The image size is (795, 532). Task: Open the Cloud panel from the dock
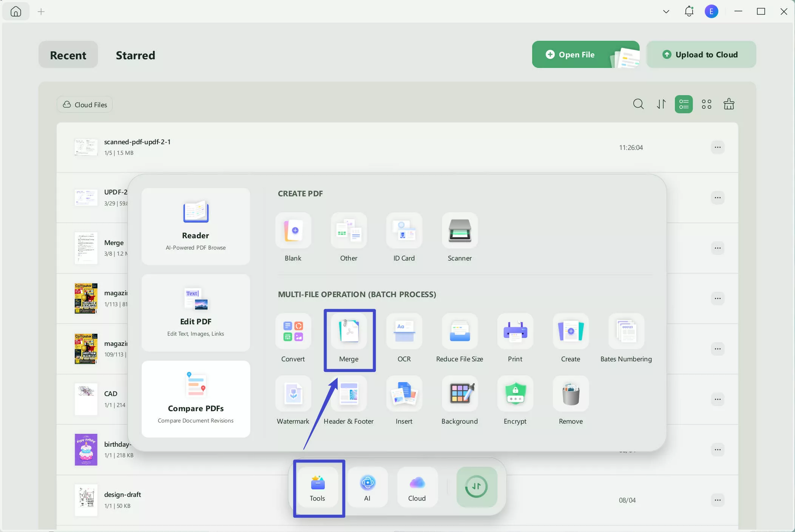[x=416, y=487]
